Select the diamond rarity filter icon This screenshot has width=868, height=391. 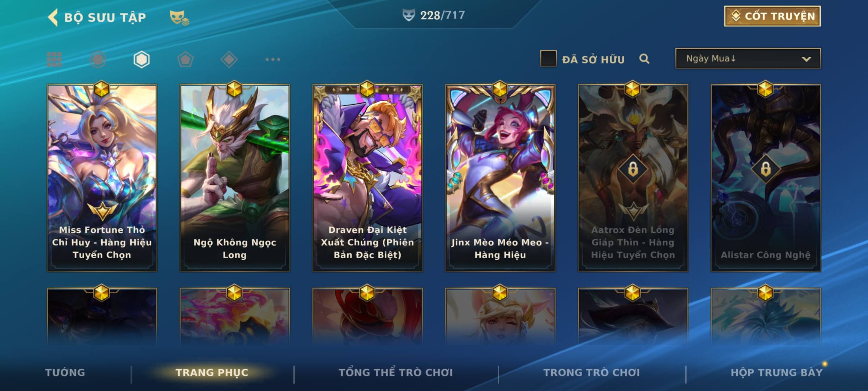pos(229,59)
